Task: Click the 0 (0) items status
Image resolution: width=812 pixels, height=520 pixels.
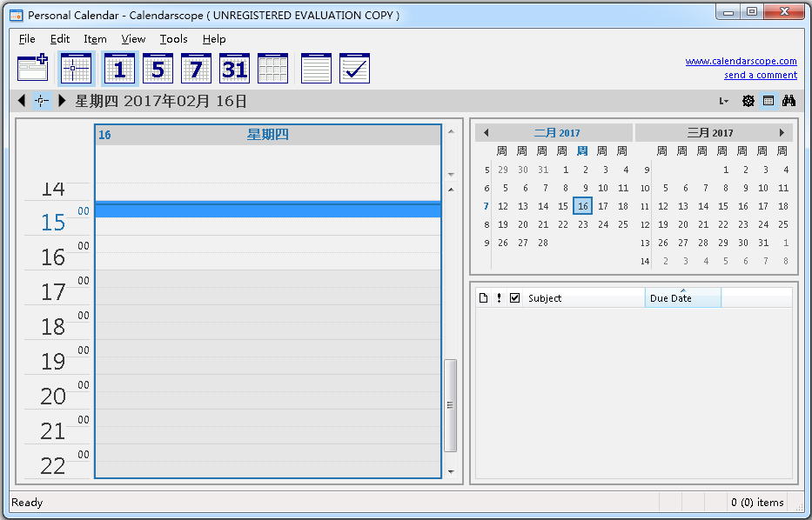Action: 757,503
